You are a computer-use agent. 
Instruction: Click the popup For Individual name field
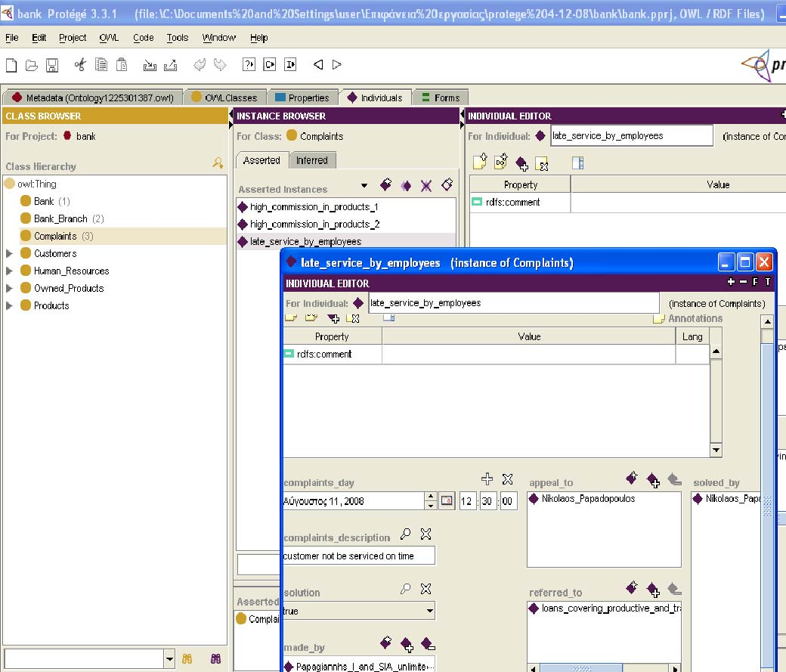[x=514, y=303]
